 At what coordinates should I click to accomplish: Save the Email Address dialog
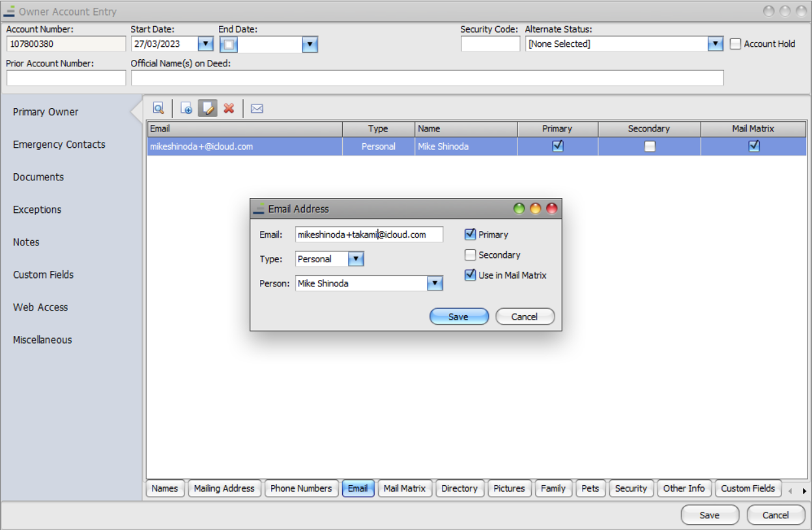point(459,316)
